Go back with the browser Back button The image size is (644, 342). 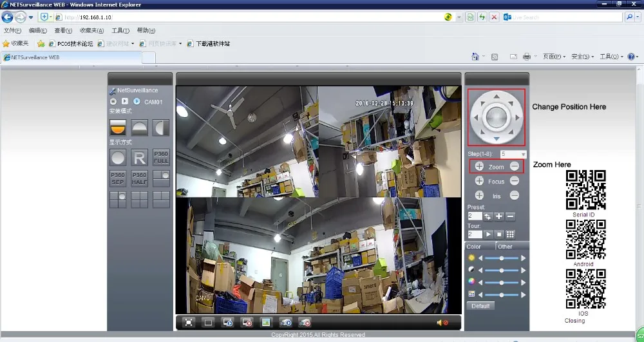click(7, 17)
